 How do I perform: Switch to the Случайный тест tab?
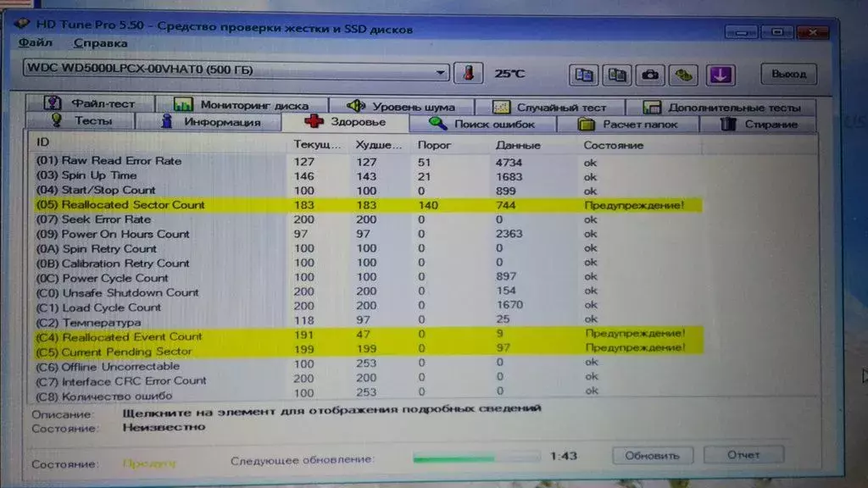(x=549, y=107)
